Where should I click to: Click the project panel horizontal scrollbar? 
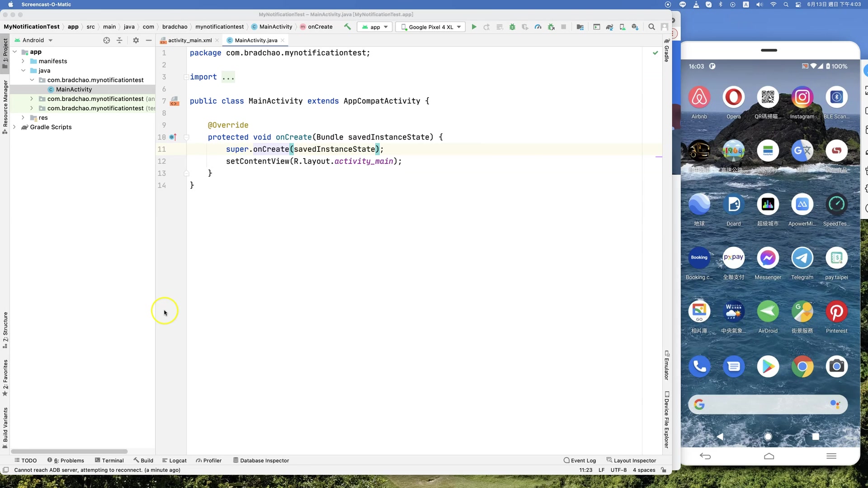click(x=69, y=451)
